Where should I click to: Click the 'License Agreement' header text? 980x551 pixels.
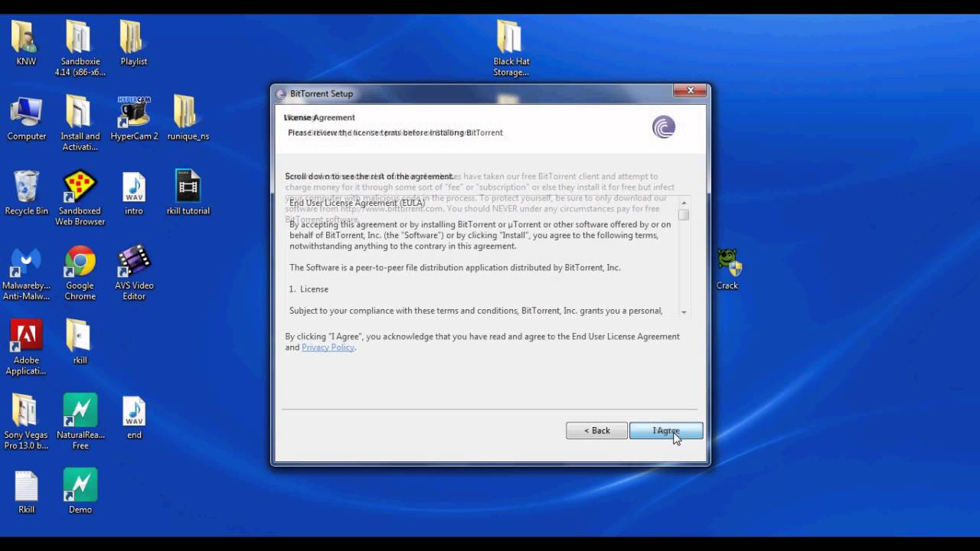click(319, 118)
